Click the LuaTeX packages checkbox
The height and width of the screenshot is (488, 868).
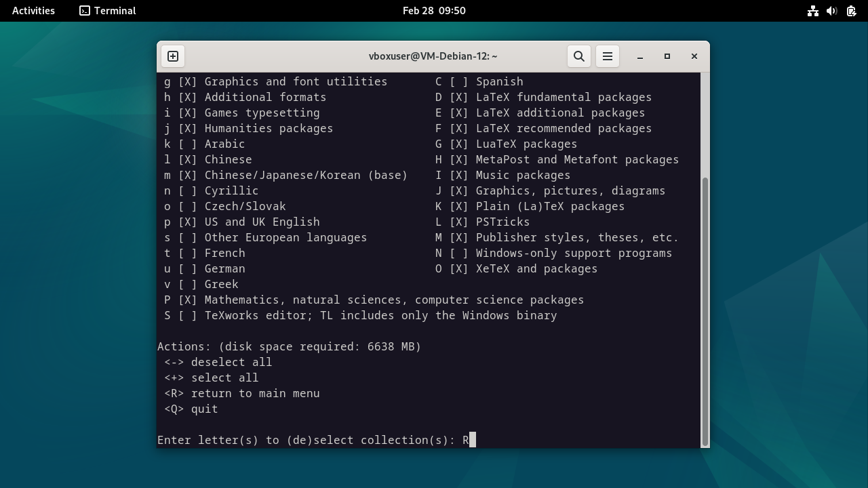458,144
